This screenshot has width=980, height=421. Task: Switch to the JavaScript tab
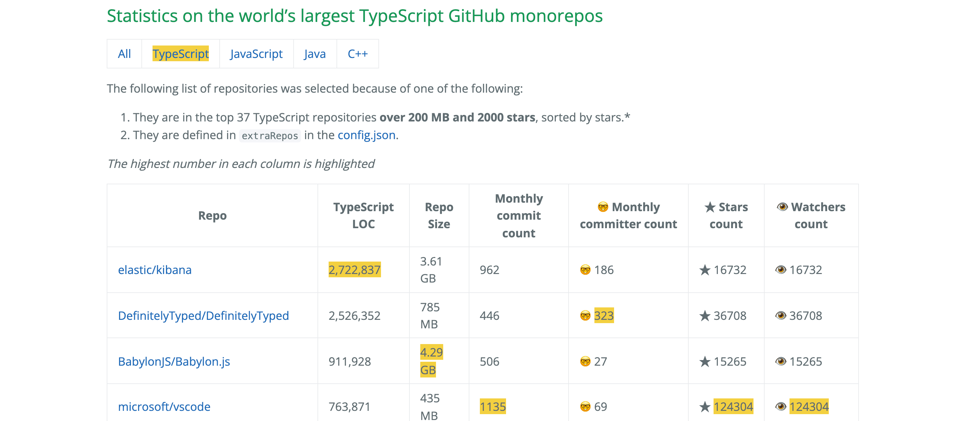tap(256, 54)
